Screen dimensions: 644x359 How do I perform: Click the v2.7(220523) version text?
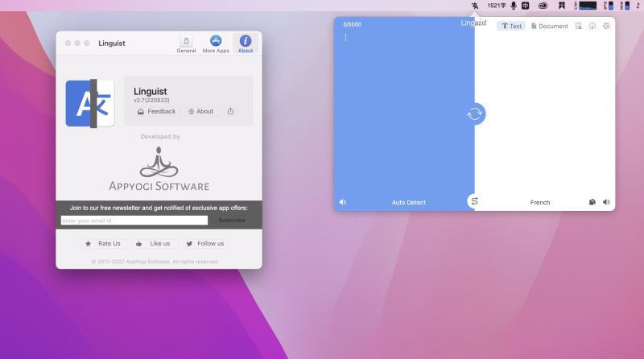(x=151, y=101)
